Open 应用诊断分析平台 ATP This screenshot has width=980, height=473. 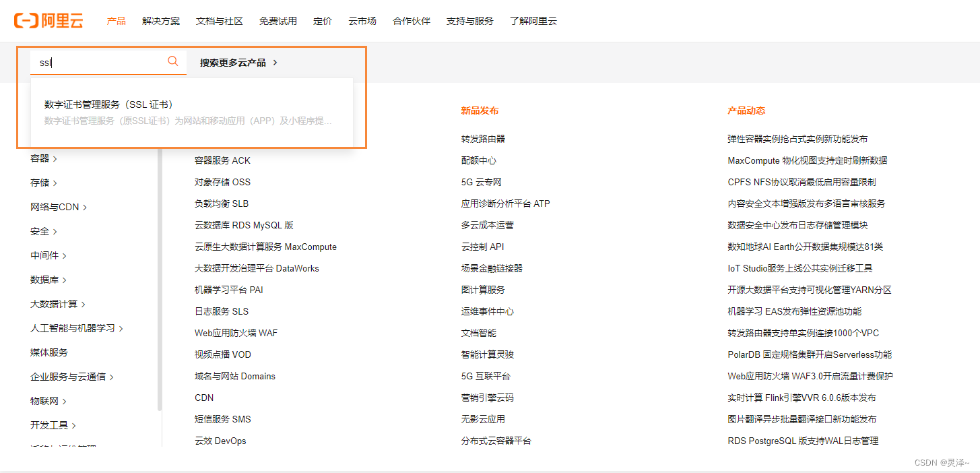pos(506,203)
